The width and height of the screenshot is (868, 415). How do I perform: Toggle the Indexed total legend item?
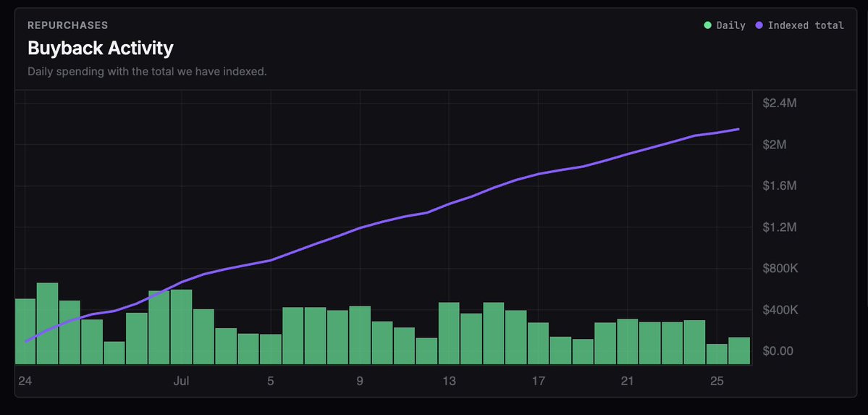tap(799, 25)
